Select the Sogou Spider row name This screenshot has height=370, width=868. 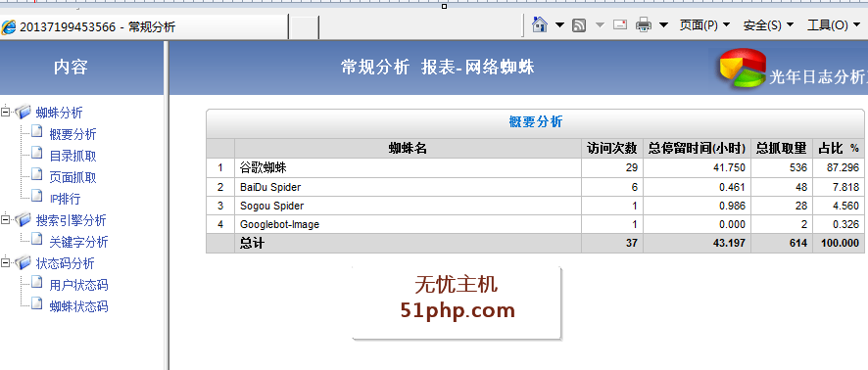pyautogui.click(x=271, y=206)
